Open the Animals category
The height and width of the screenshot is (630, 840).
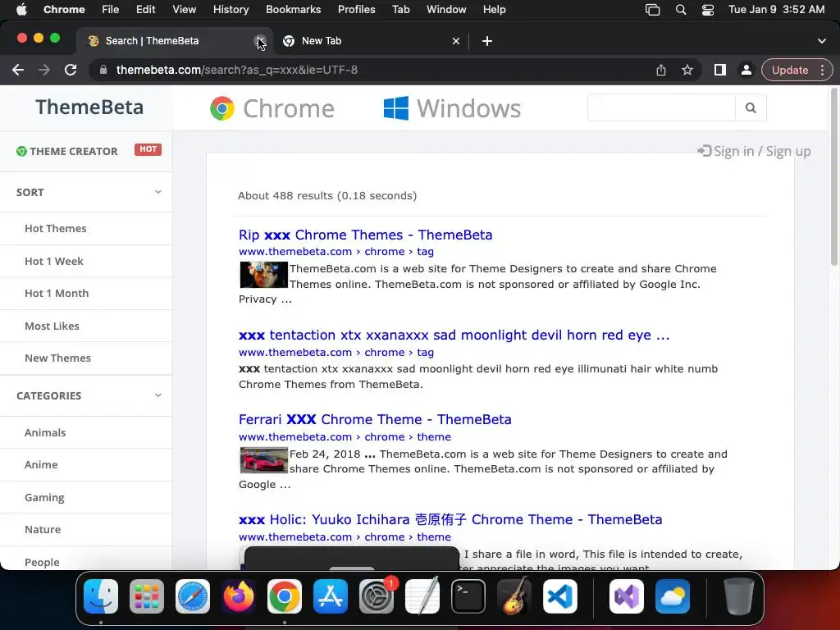[46, 433]
